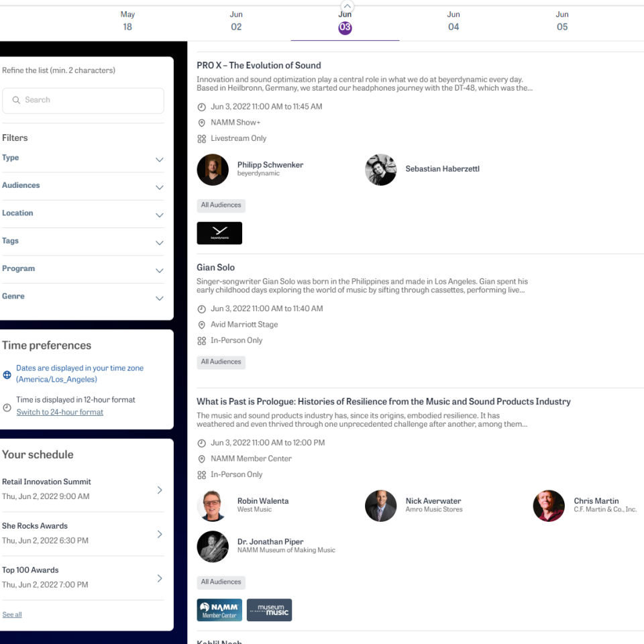The height and width of the screenshot is (644, 644).
Task: Click clock icon beside 11:00 AM to 11:45 AM
Action: [x=201, y=107]
